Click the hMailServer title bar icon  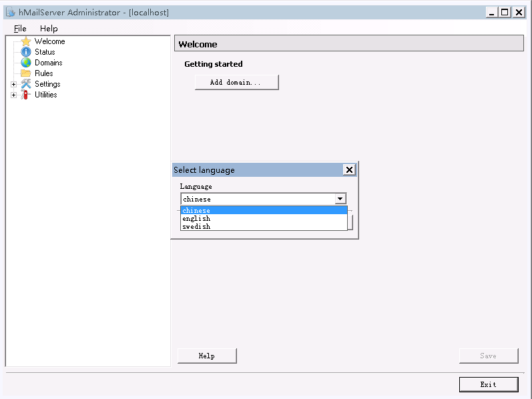point(11,13)
